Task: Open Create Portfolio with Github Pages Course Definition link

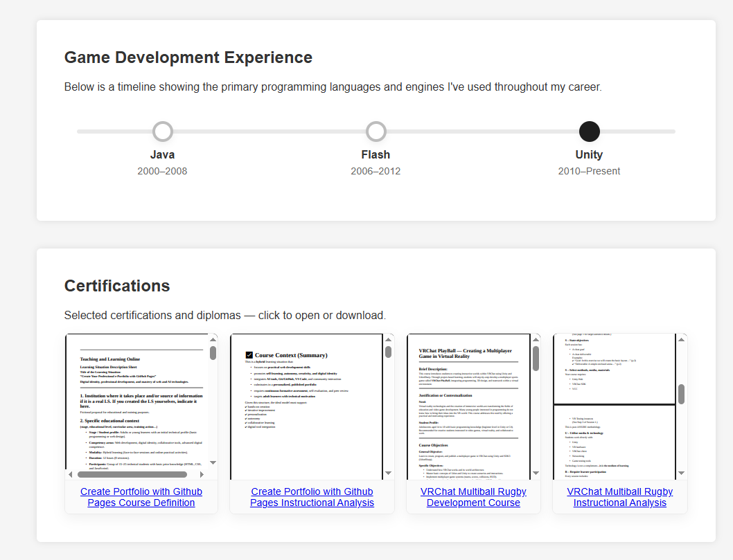Action: tap(141, 497)
